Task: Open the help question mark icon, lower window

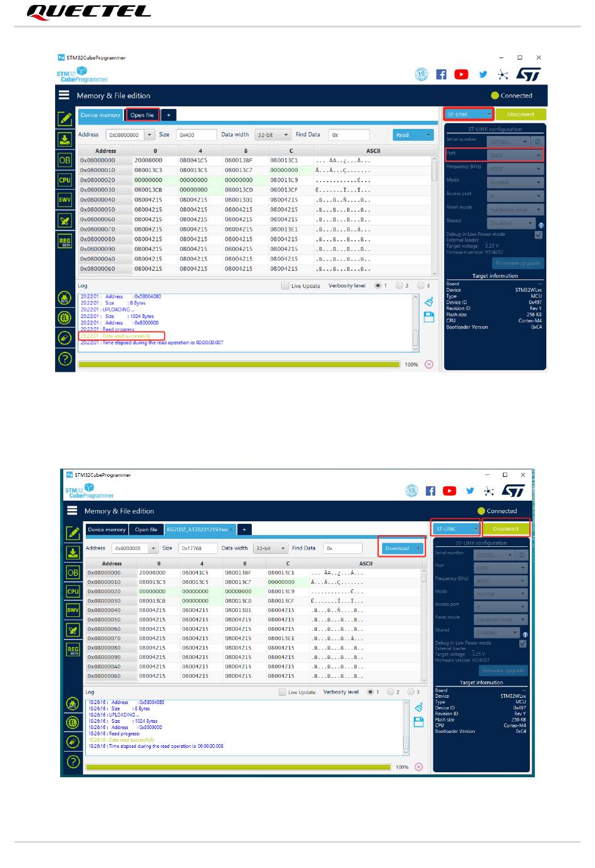Action: pyautogui.click(x=73, y=762)
